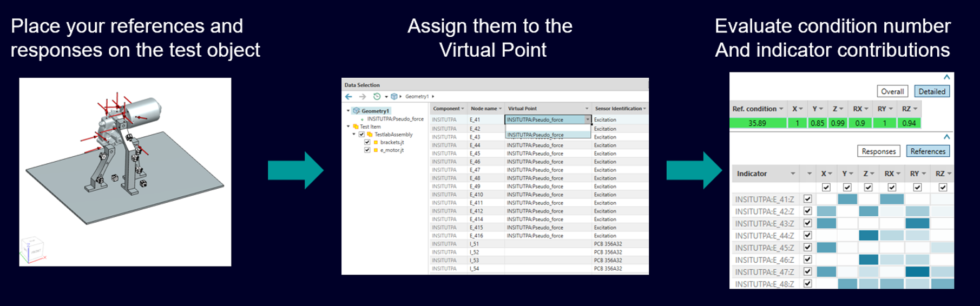Click the forward navigation arrow icon
The width and height of the screenshot is (980, 306).
pos(363,97)
